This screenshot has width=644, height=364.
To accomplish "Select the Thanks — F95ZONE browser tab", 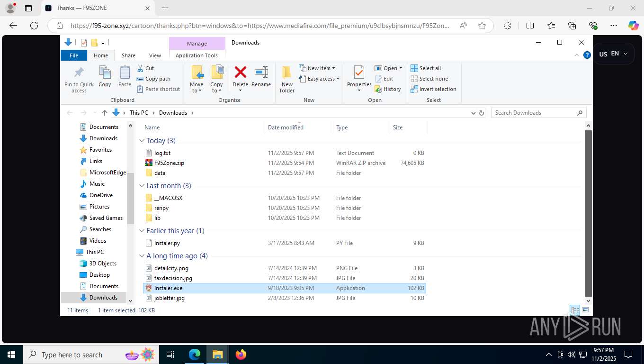I will [x=98, y=8].
